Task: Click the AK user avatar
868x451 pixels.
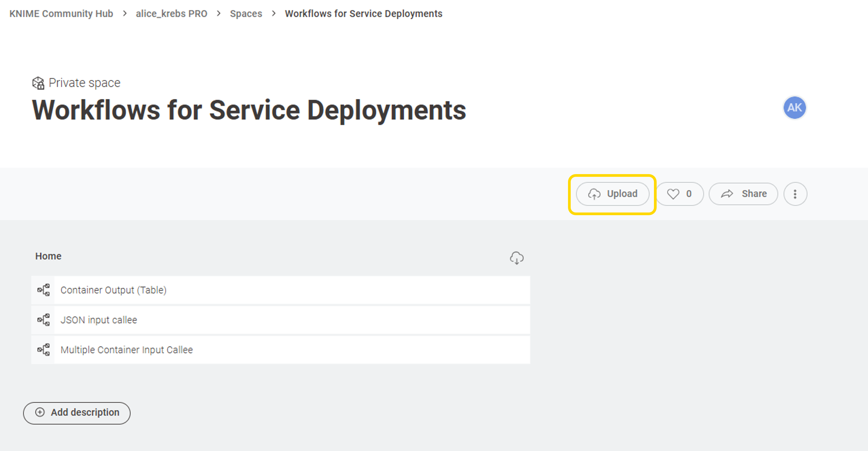Action: click(x=794, y=108)
